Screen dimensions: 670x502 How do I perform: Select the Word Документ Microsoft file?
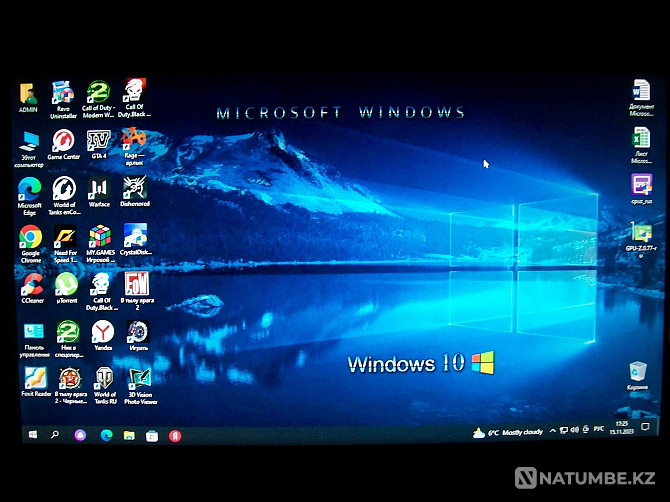coord(641,98)
